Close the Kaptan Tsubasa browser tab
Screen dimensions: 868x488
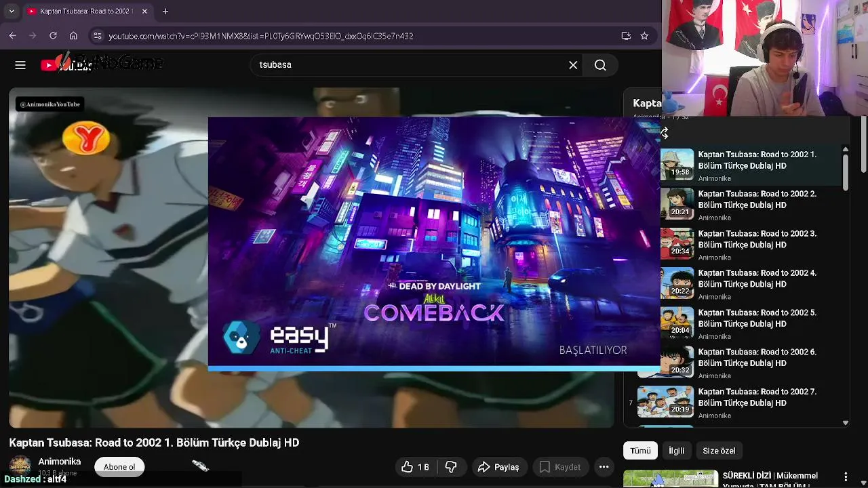(145, 12)
